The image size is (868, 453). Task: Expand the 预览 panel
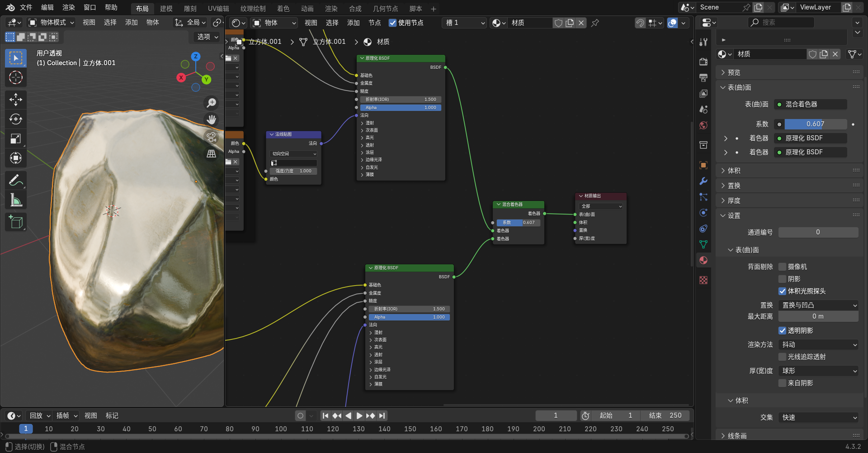click(734, 72)
